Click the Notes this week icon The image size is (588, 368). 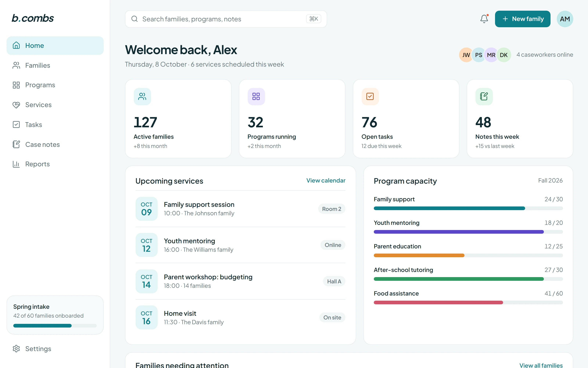click(x=484, y=96)
